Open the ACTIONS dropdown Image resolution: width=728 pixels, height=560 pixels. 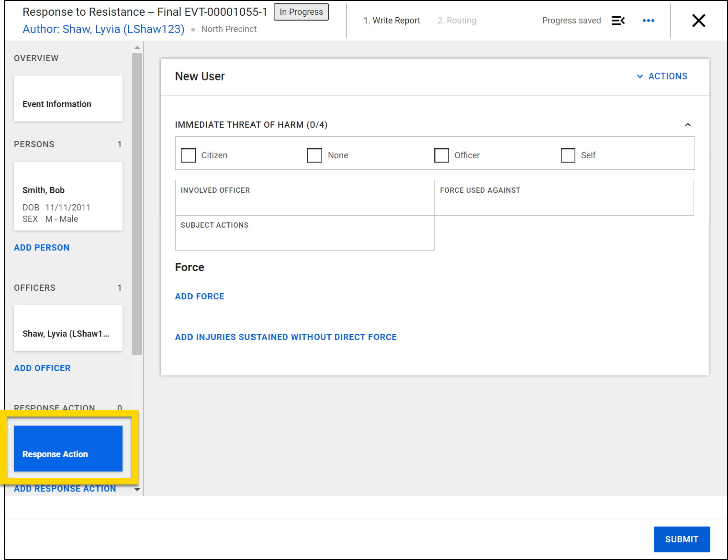(662, 76)
